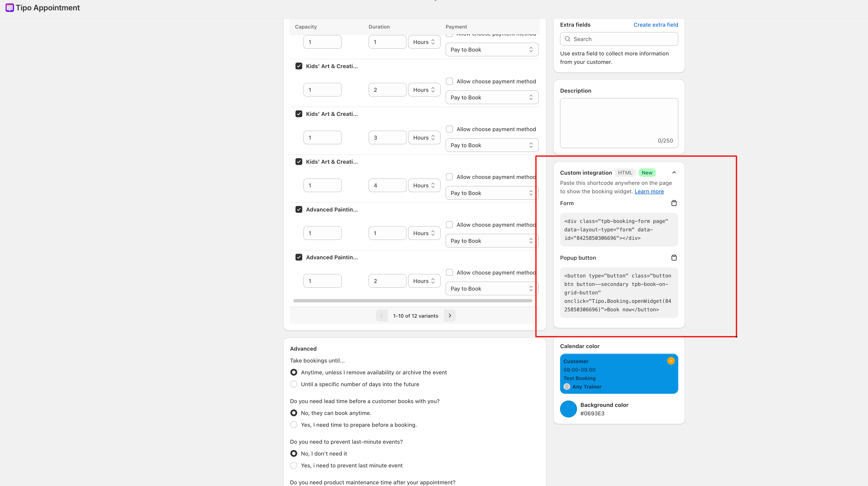The height and width of the screenshot is (486, 868).
Task: Enable Allow choose payment method for 3-hour Kids' Art variant
Action: (x=449, y=129)
